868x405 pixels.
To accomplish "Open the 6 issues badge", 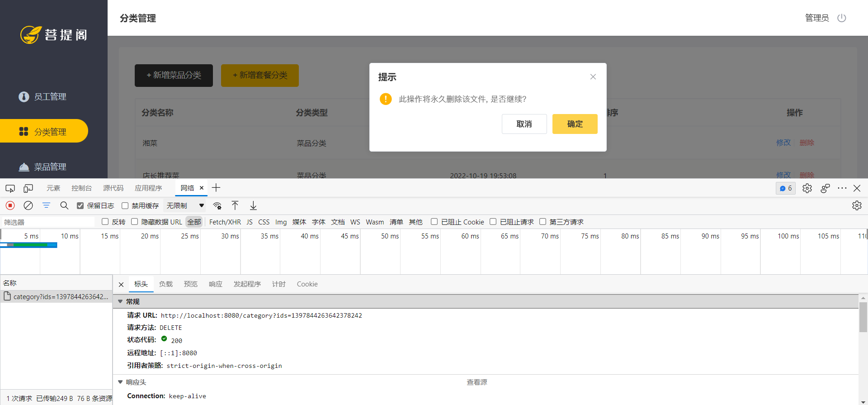I will [786, 188].
